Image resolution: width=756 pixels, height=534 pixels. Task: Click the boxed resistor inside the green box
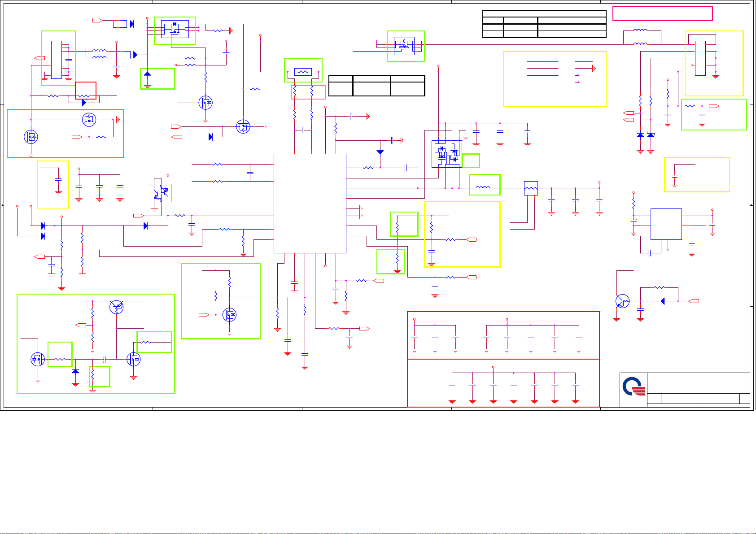coord(303,72)
